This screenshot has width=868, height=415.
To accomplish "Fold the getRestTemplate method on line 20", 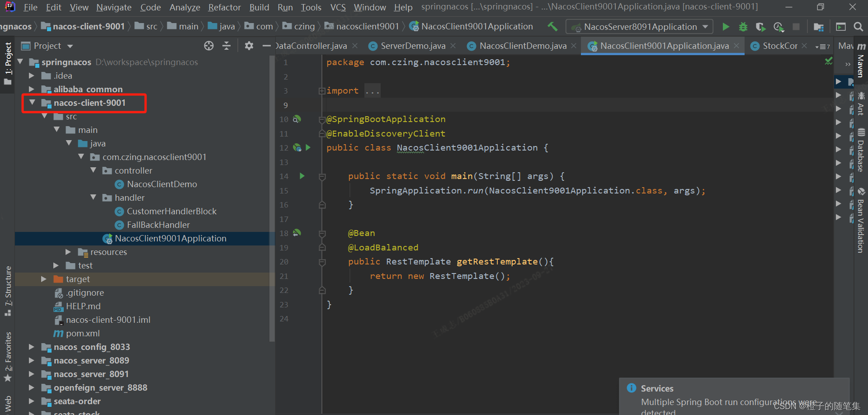I will pos(322,262).
